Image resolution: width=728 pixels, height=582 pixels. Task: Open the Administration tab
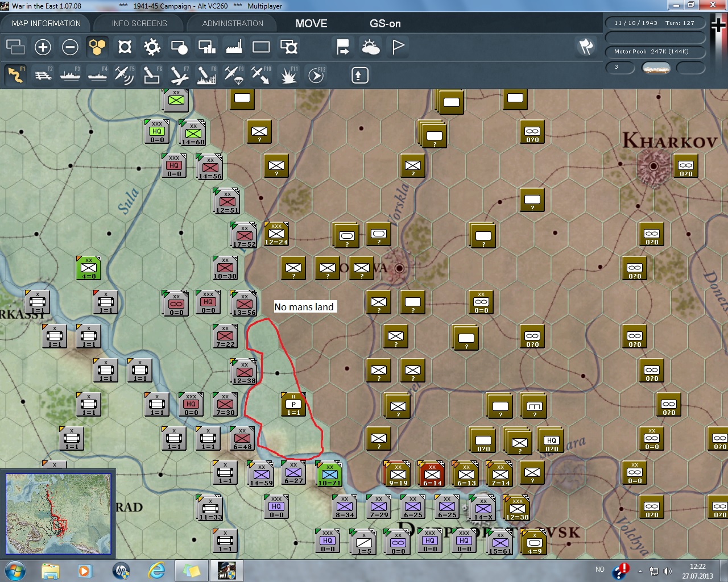pos(233,23)
